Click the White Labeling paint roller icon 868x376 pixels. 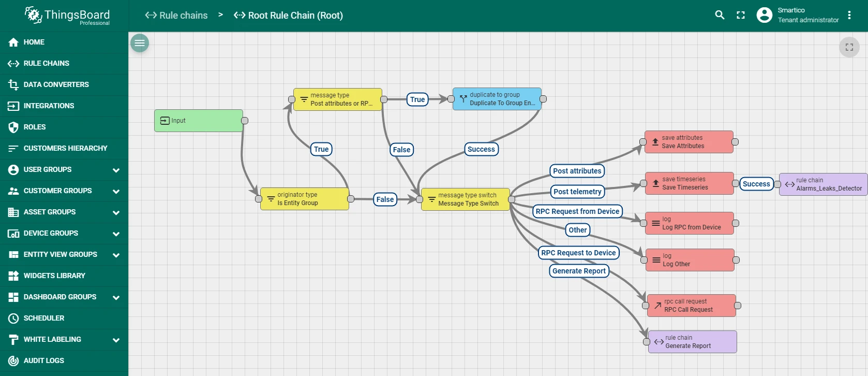[x=13, y=340]
